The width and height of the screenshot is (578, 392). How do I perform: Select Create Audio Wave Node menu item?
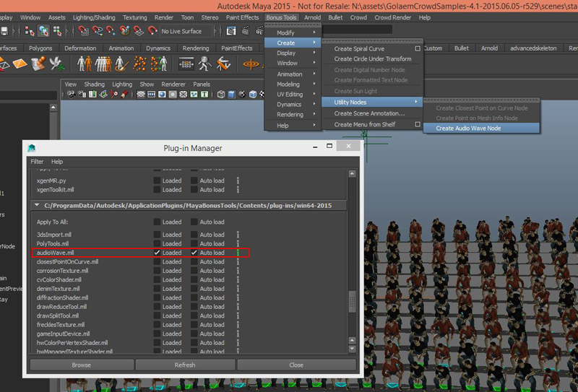coord(468,129)
